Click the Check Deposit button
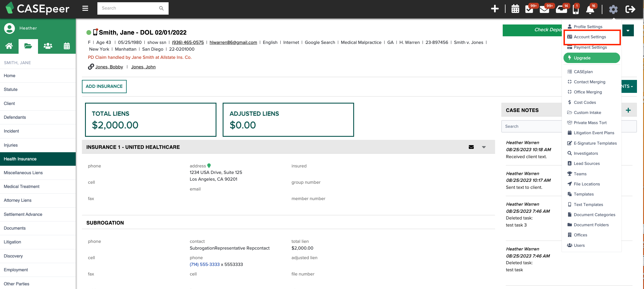The image size is (644, 289). click(x=532, y=30)
